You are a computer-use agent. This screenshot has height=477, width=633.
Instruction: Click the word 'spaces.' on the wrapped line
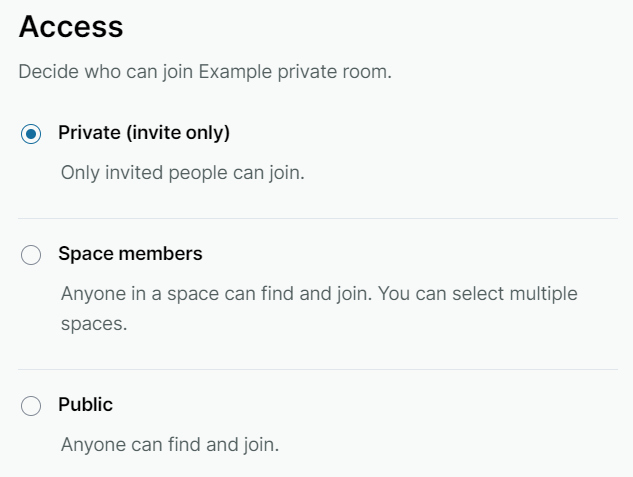point(94,325)
